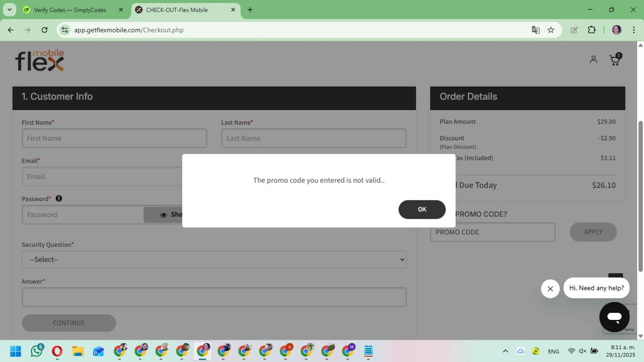Open the shopping cart with 1 item
The image size is (644, 362).
pos(616,59)
